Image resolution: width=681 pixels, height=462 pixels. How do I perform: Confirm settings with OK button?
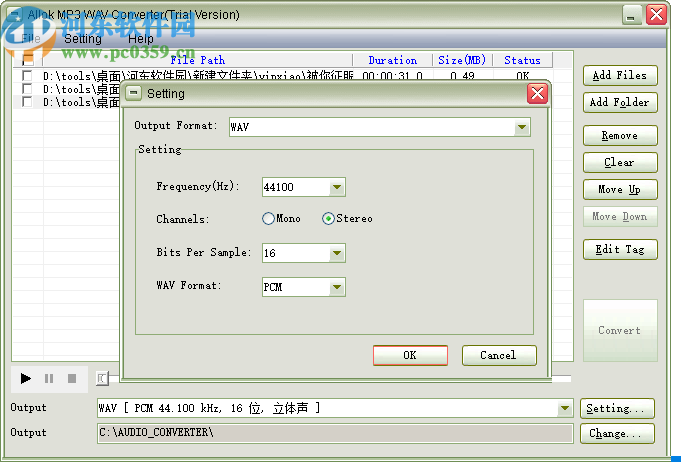[x=410, y=355]
